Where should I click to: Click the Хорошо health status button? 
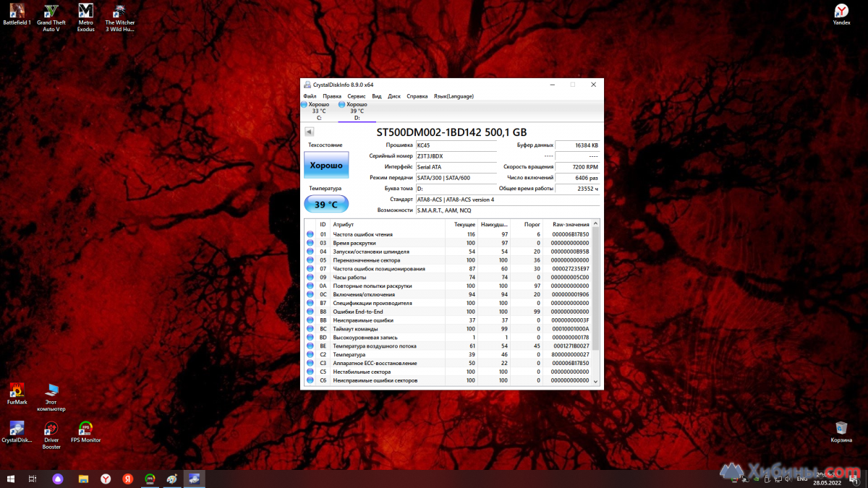tap(326, 165)
